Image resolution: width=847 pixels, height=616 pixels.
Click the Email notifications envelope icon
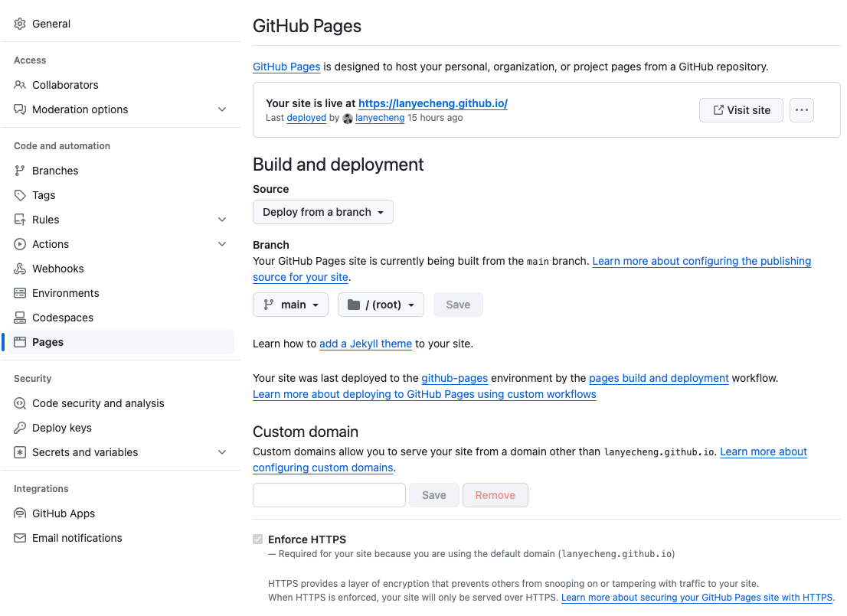click(20, 538)
